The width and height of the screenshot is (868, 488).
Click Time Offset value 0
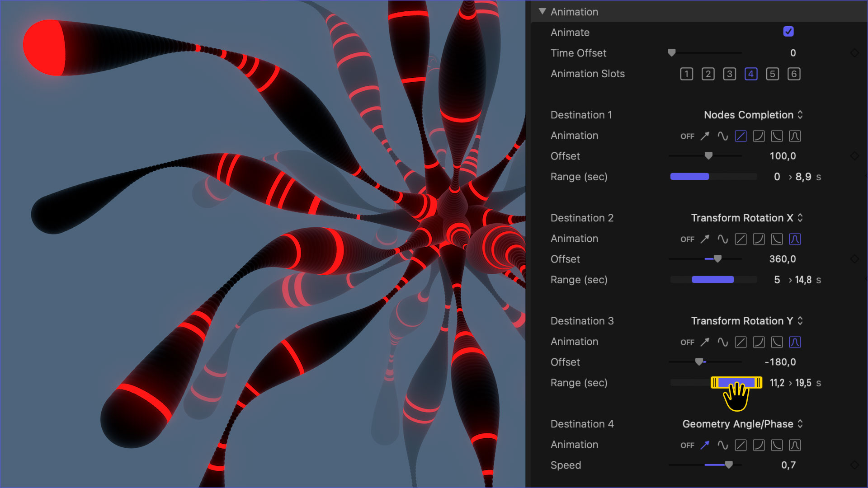pyautogui.click(x=793, y=53)
